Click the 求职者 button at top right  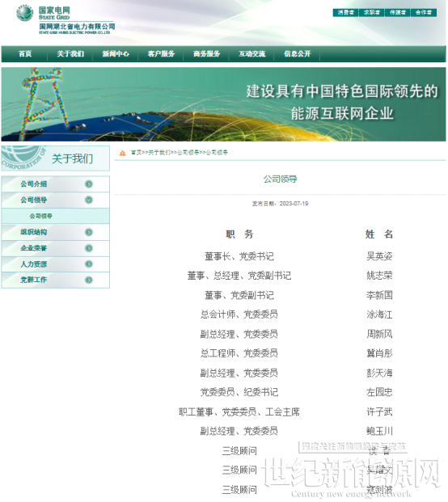click(372, 12)
